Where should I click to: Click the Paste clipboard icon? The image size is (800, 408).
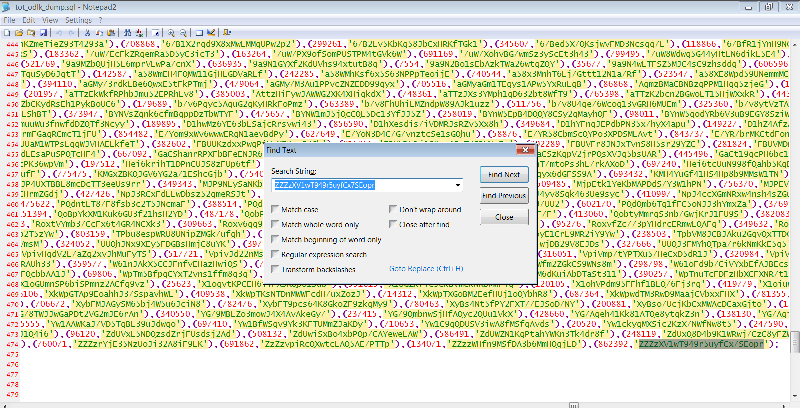[111, 33]
